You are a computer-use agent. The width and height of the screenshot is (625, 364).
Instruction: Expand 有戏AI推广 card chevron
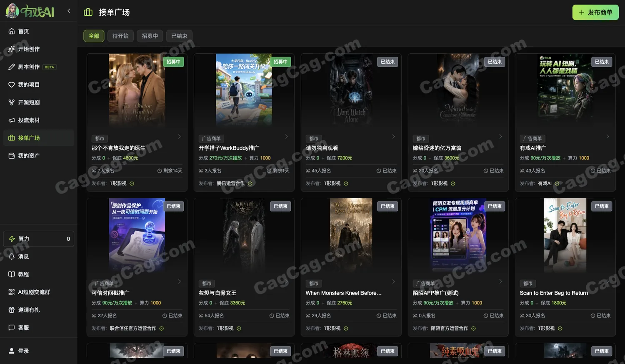point(608,137)
